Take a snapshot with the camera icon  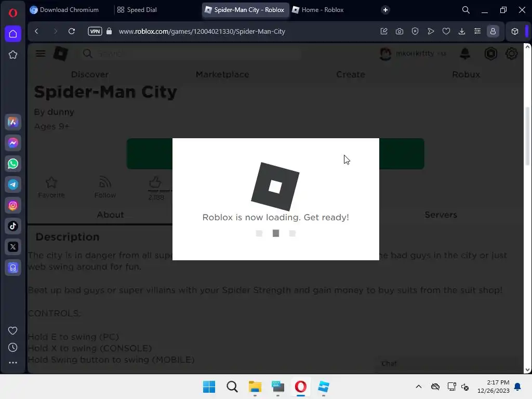click(400, 31)
